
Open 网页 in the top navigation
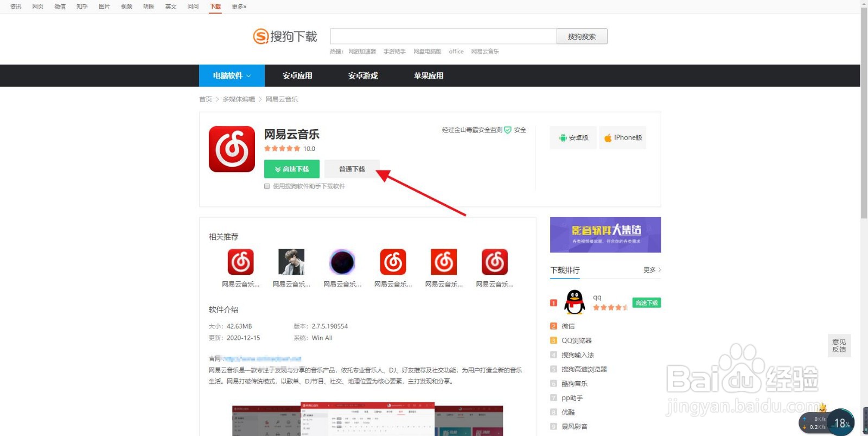point(38,7)
